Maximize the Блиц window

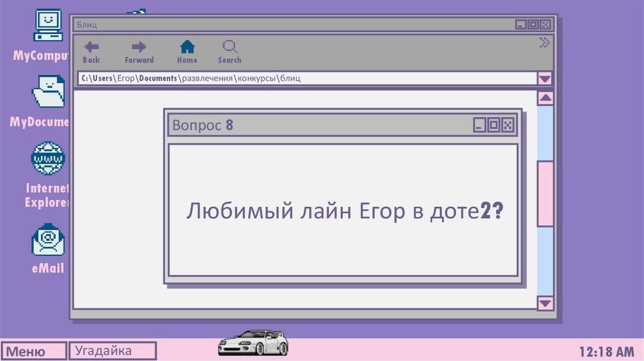click(x=533, y=25)
